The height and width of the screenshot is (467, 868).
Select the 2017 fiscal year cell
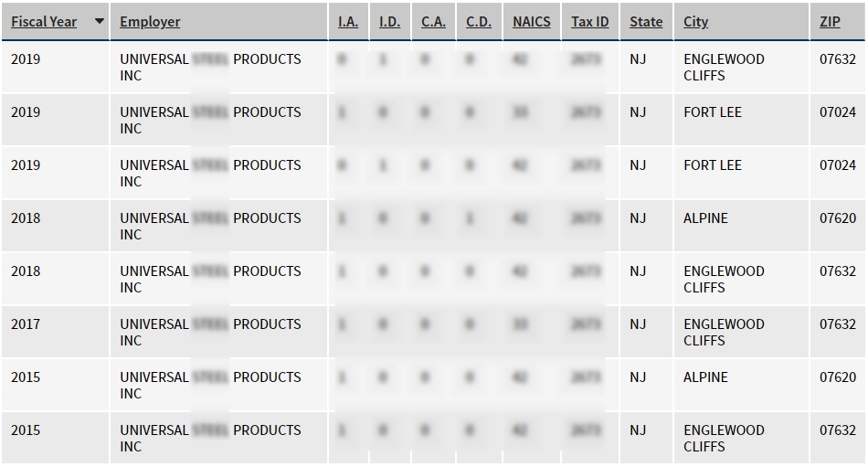click(26, 324)
